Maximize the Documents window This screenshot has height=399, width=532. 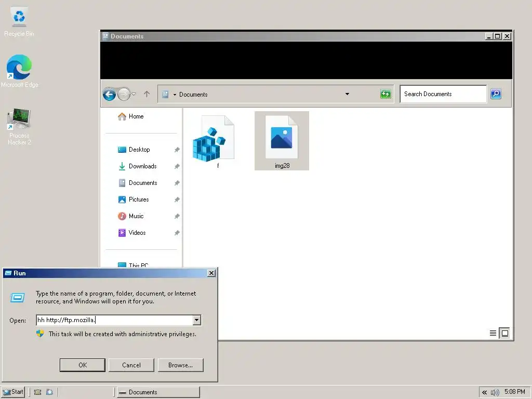tap(498, 36)
